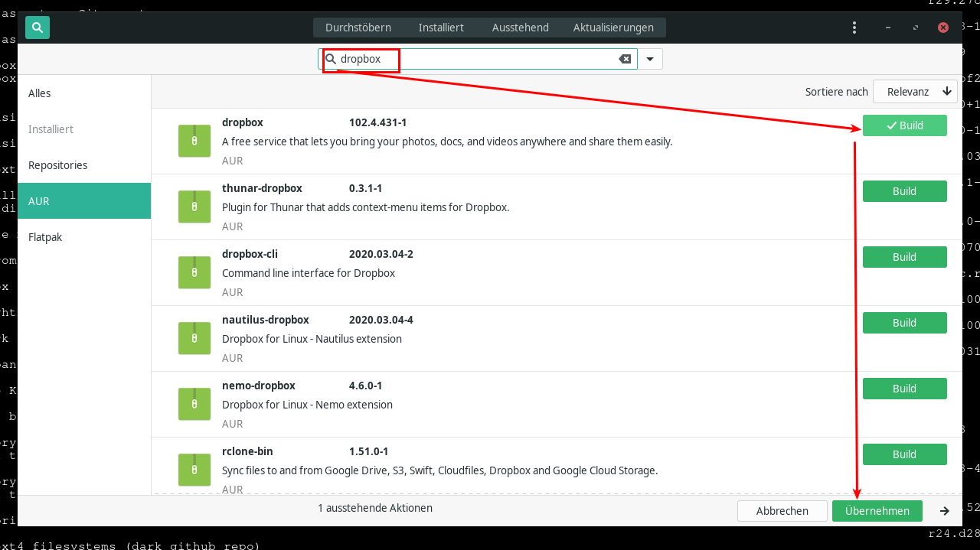Toggle Build for rclone-bin

click(x=905, y=454)
